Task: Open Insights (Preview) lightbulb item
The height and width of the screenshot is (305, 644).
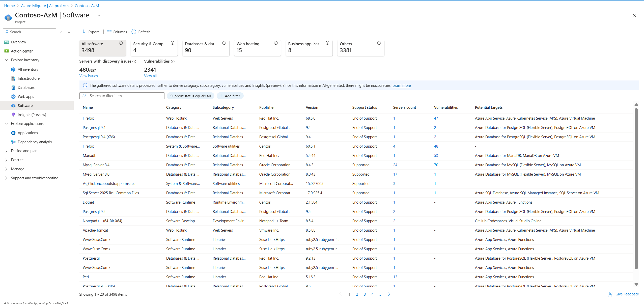Action: (x=32, y=115)
